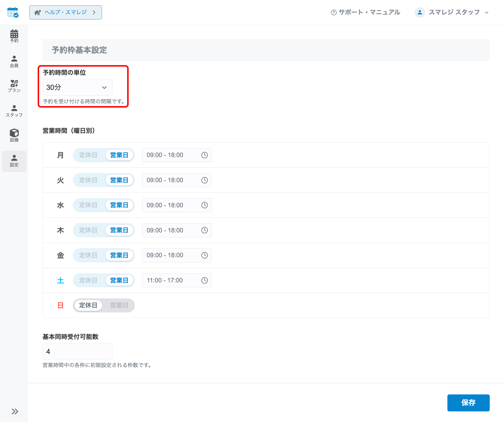
Task: Click the clock icon in Tuesday's time field
Action: tap(205, 180)
